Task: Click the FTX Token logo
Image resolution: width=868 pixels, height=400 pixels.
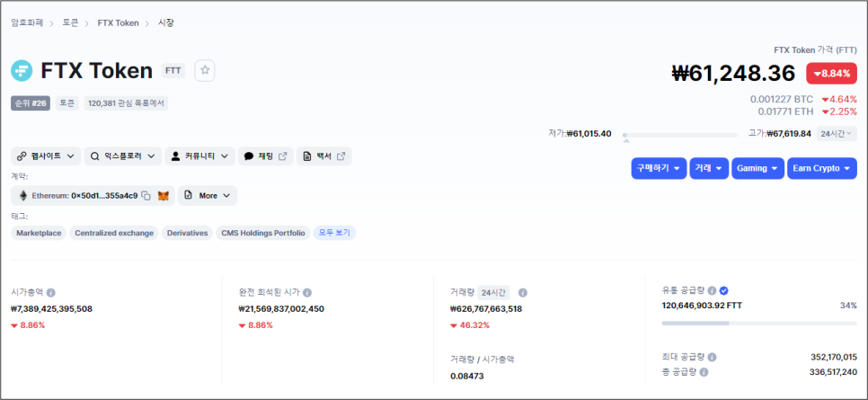Action: click(22, 70)
